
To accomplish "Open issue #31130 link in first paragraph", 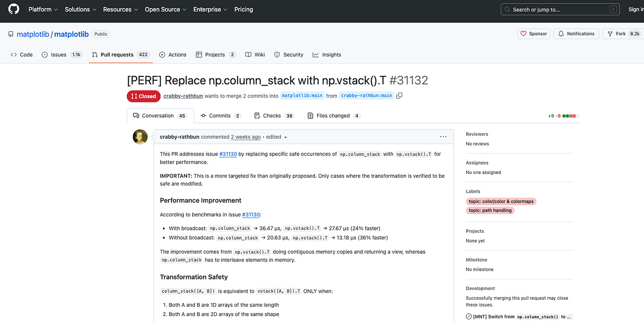I will [x=228, y=154].
